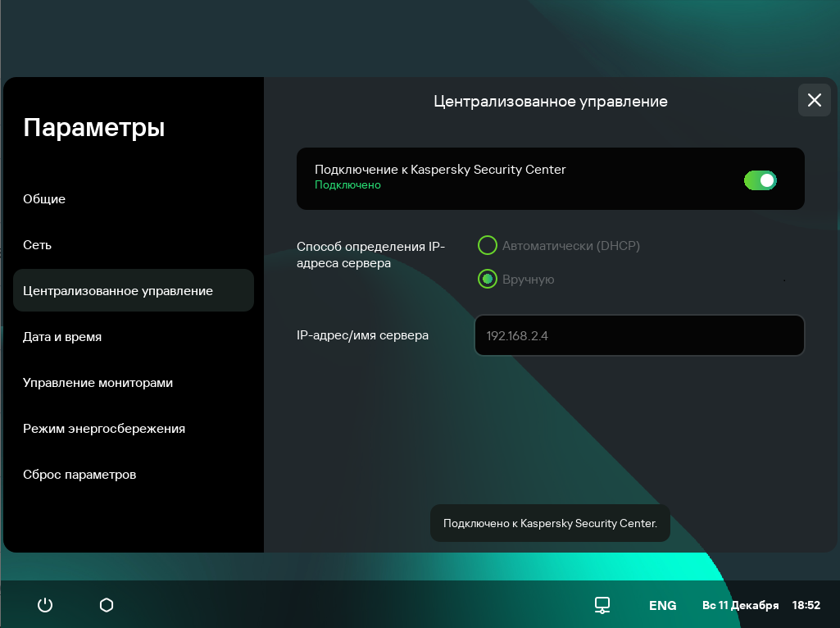Screen dimensions: 840x628
Task: Click the power icon in the taskbar
Action: (45, 605)
